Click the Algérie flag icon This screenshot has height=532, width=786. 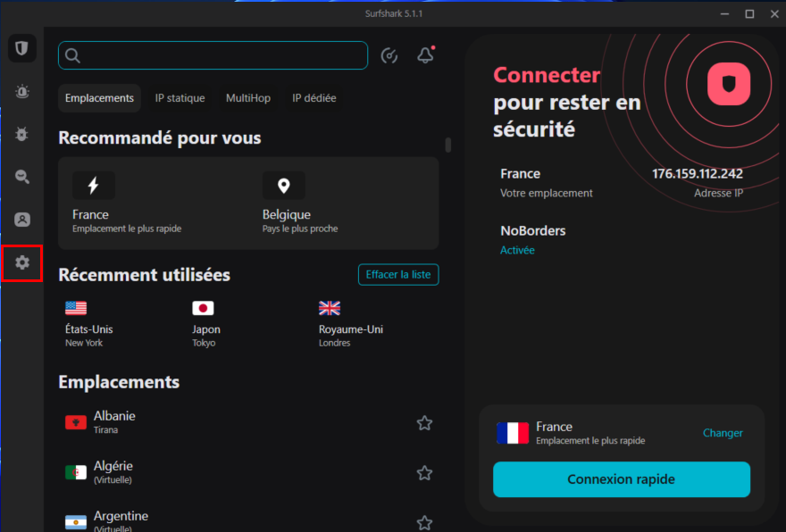click(76, 472)
